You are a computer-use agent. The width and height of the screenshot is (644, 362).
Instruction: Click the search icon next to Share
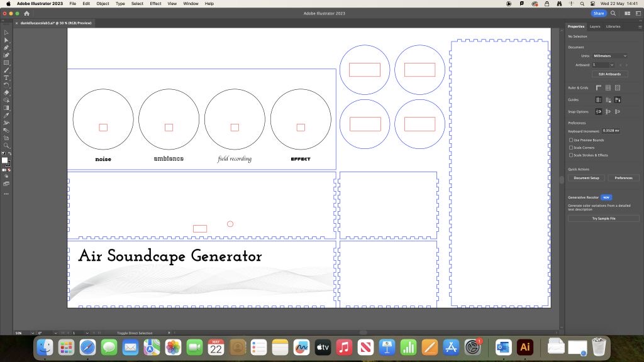(613, 14)
